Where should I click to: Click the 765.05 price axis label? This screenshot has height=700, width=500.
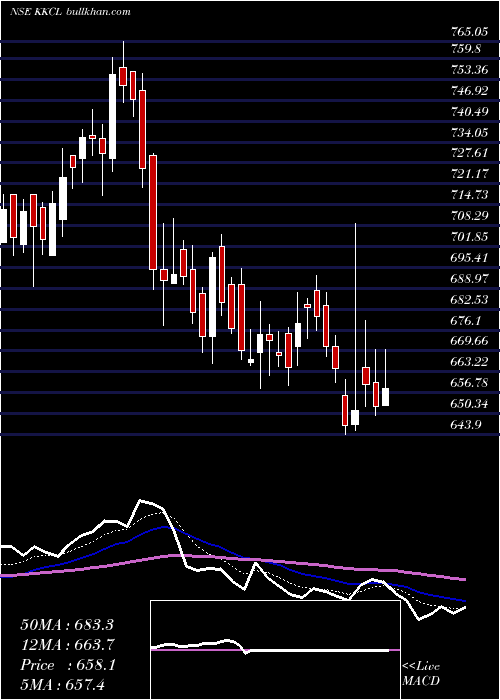tap(468, 32)
